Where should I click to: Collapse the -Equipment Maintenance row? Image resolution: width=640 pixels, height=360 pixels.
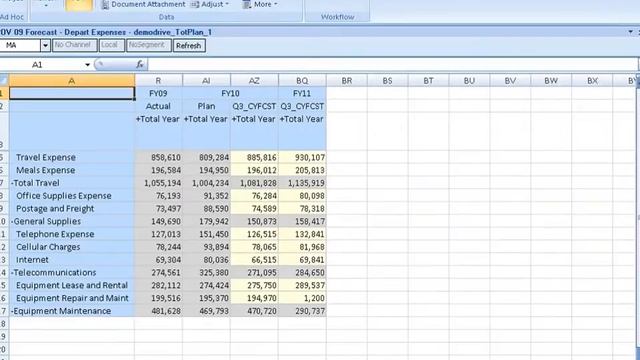[12, 311]
